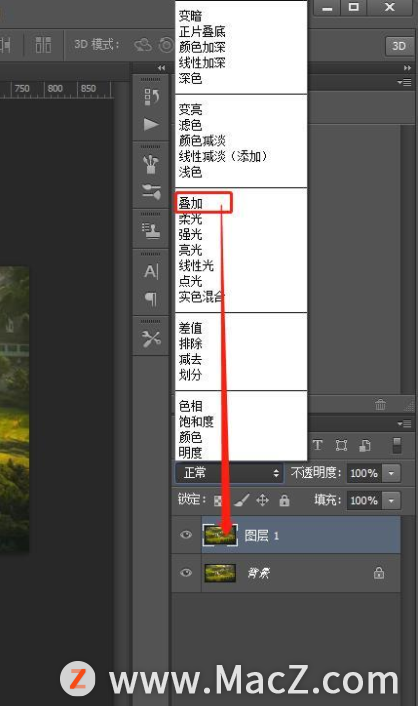Image resolution: width=418 pixels, height=706 pixels.
Task: Choose 颜色加深 blend mode
Action: tap(202, 47)
